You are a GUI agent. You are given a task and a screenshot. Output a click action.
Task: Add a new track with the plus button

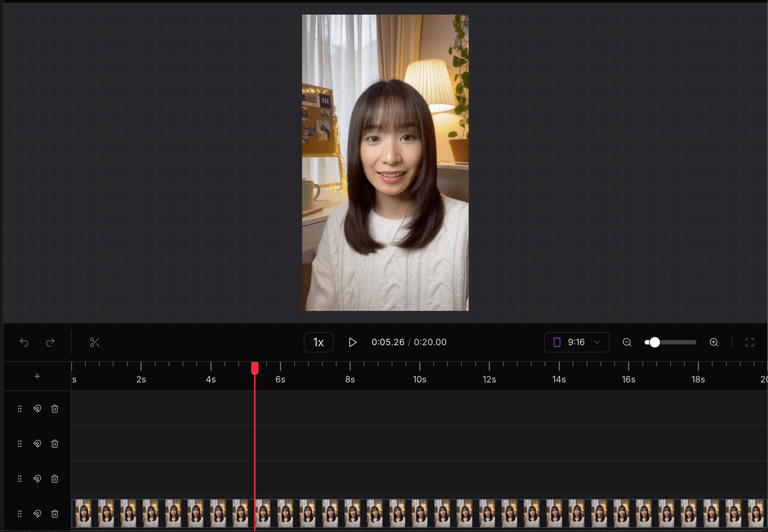pos(37,376)
